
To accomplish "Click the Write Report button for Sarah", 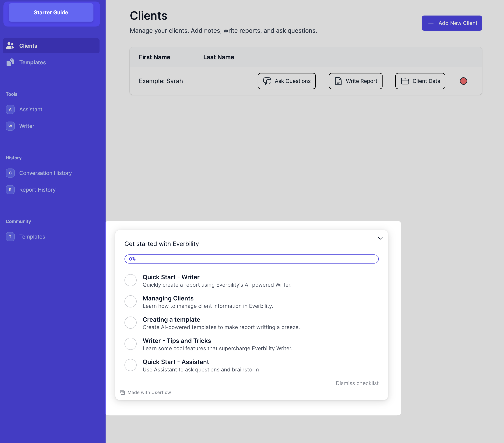I will [355, 81].
